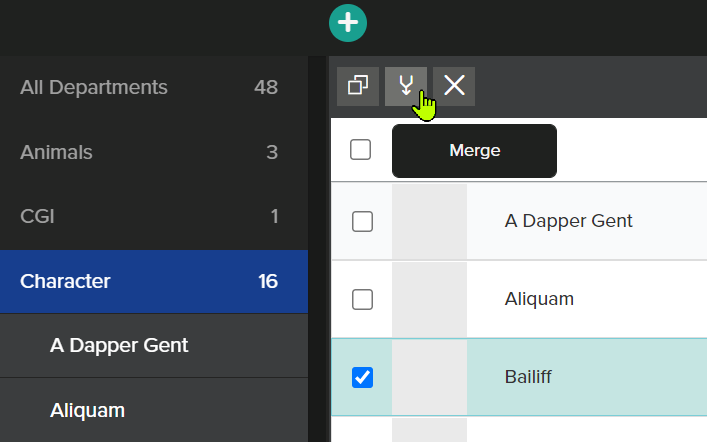Select All Departments in sidebar

(154, 87)
